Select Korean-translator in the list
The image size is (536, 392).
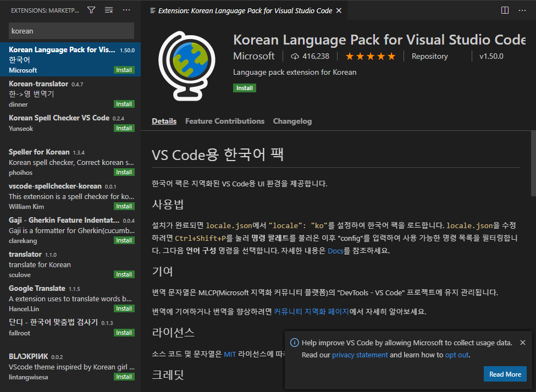70,93
